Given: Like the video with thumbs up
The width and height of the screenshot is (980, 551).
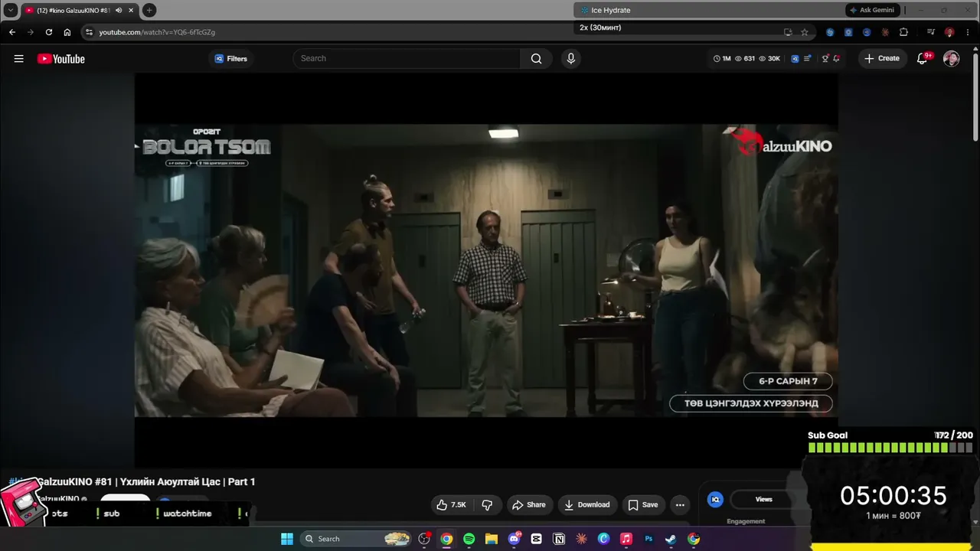Looking at the screenshot, I should [x=451, y=505].
